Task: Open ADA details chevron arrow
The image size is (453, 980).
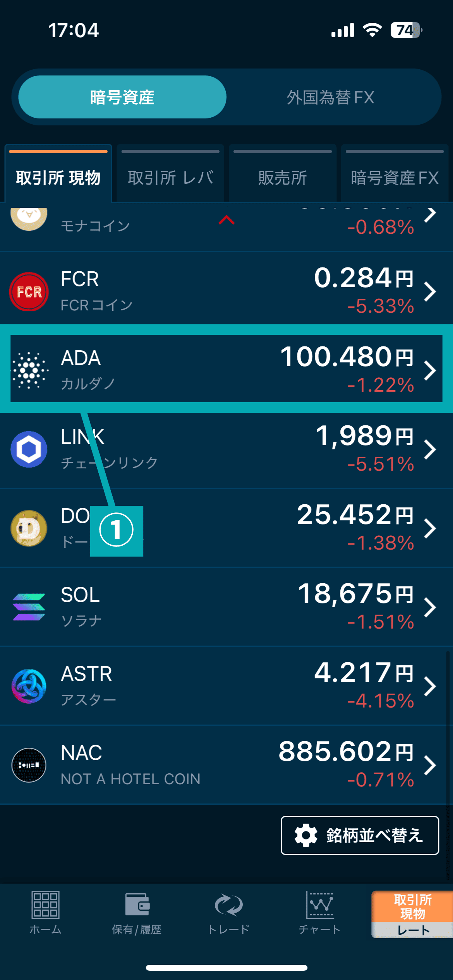Action: tap(430, 370)
